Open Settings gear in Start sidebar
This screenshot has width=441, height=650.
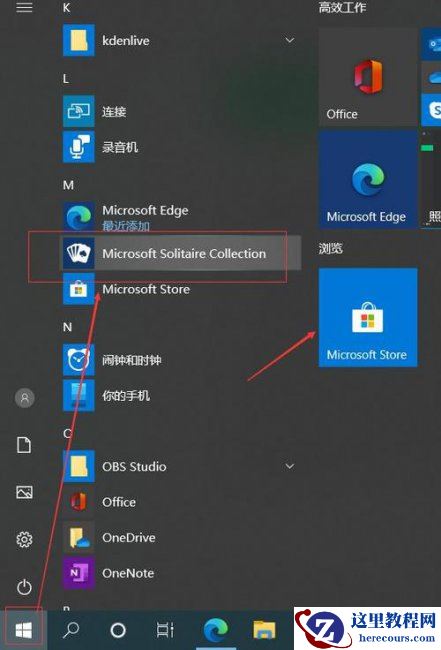point(24,539)
